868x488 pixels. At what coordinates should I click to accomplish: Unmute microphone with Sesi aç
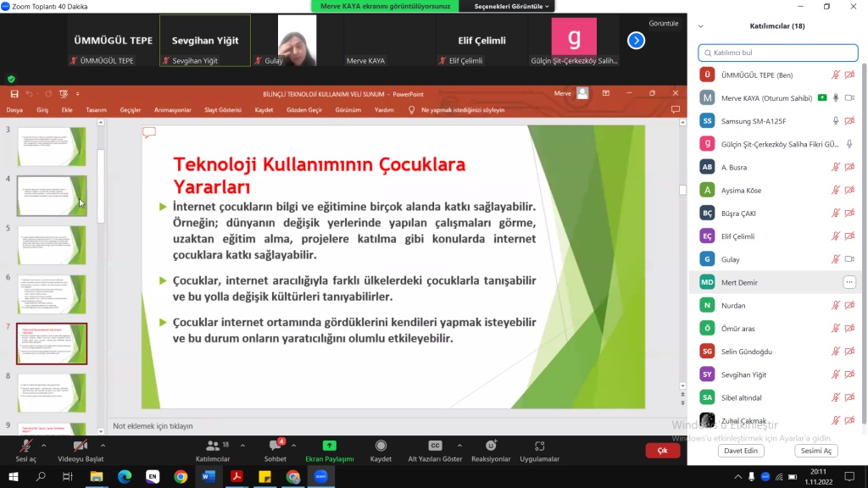(x=25, y=446)
